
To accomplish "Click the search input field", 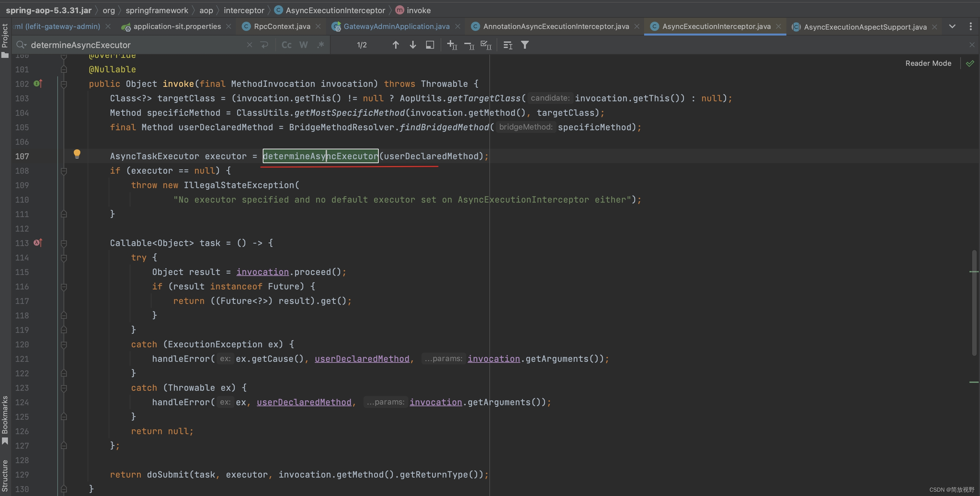I will coord(133,45).
